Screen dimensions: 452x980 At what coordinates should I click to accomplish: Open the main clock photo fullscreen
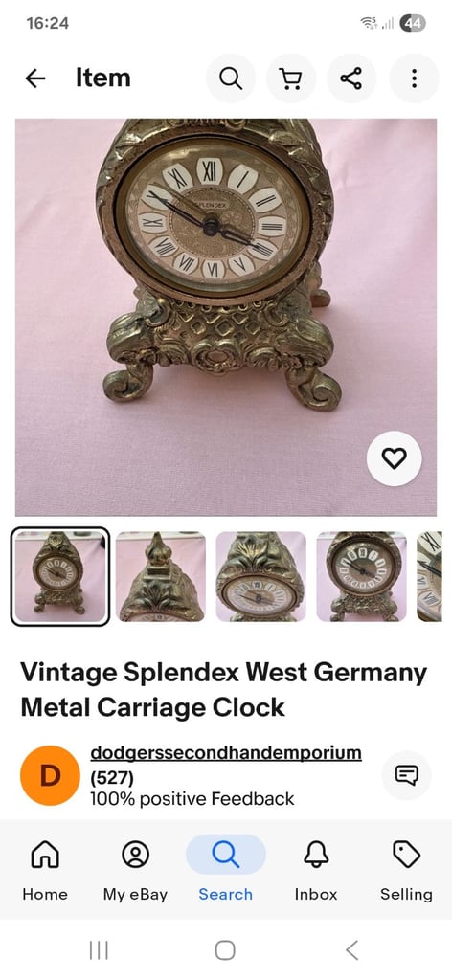click(226, 317)
